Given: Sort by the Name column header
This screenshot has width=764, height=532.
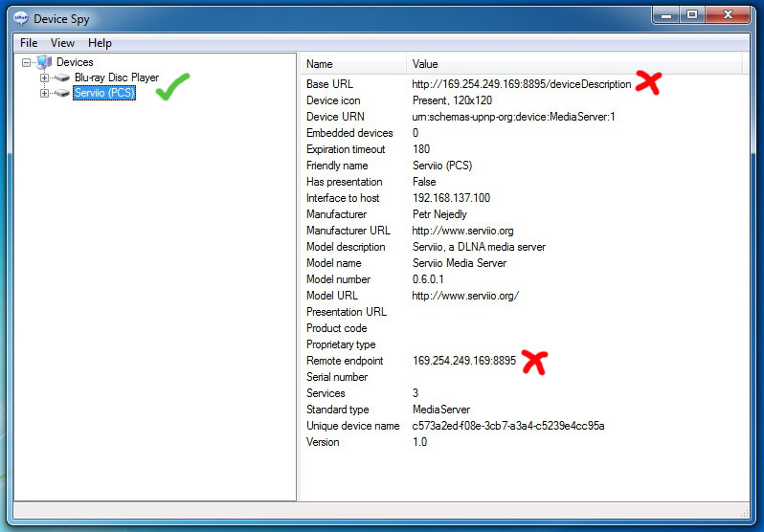Looking at the screenshot, I should 353,64.
